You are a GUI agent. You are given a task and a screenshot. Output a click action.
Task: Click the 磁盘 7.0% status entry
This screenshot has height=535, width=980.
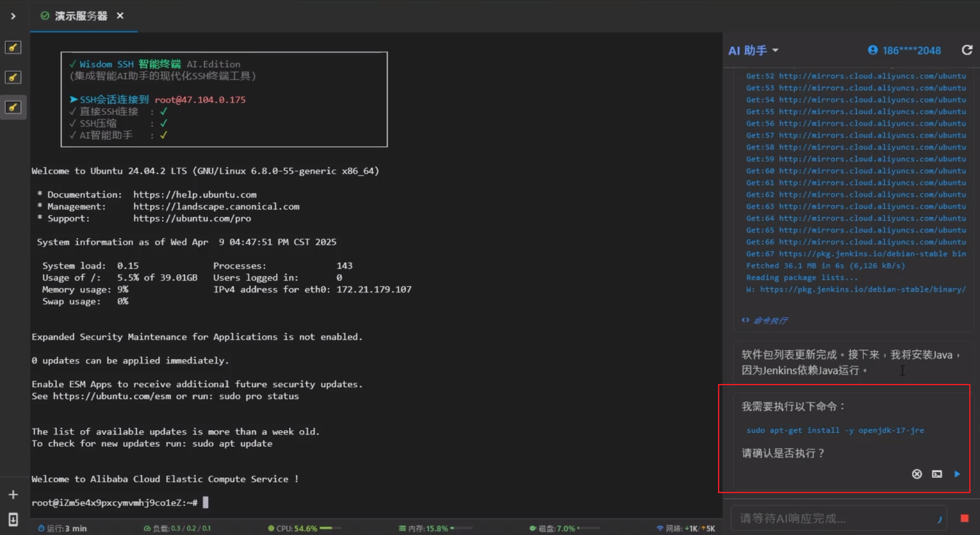pos(552,528)
